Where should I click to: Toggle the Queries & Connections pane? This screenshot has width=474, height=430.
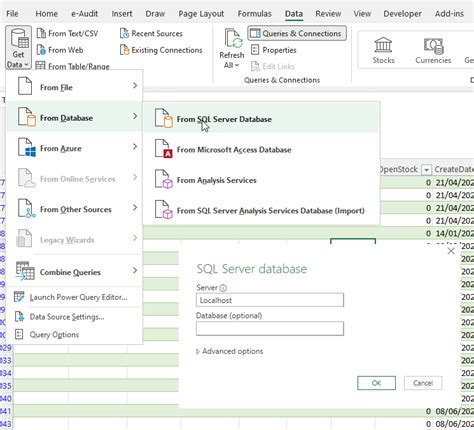297,33
